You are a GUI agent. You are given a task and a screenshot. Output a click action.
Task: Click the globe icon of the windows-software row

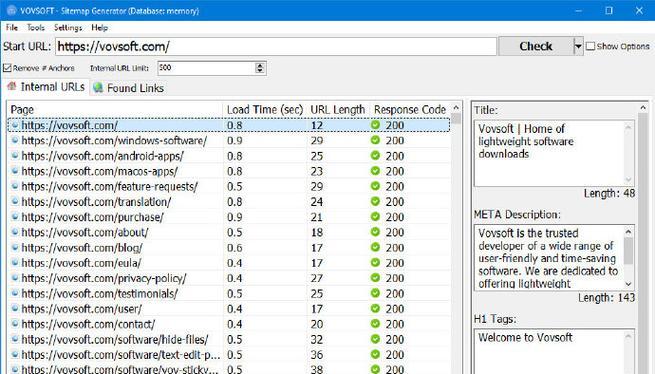(x=15, y=140)
